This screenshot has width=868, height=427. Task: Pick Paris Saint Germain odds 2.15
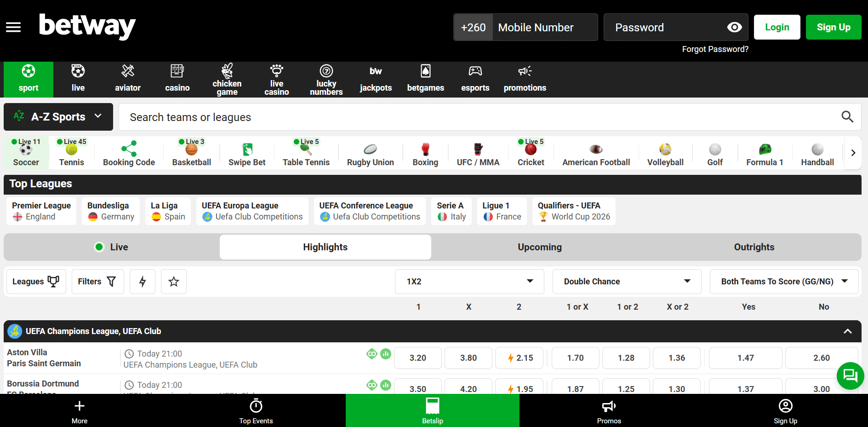520,358
